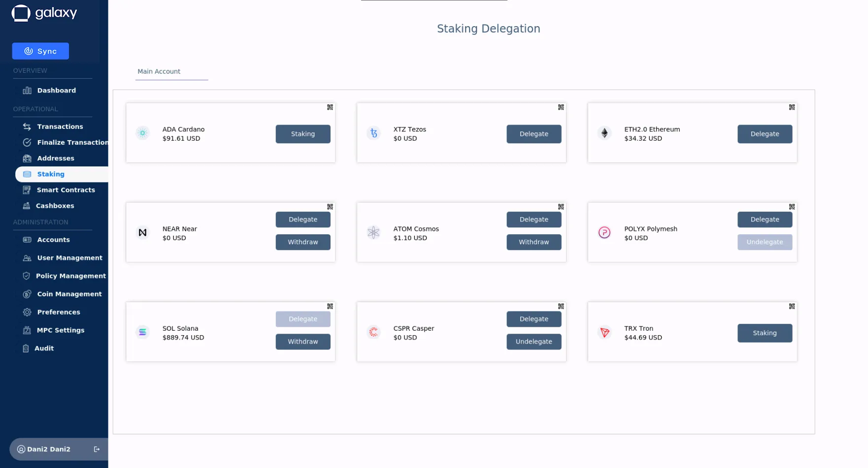Click the Polymesh coin logo
Screen dimensions: 868x468
604,232
